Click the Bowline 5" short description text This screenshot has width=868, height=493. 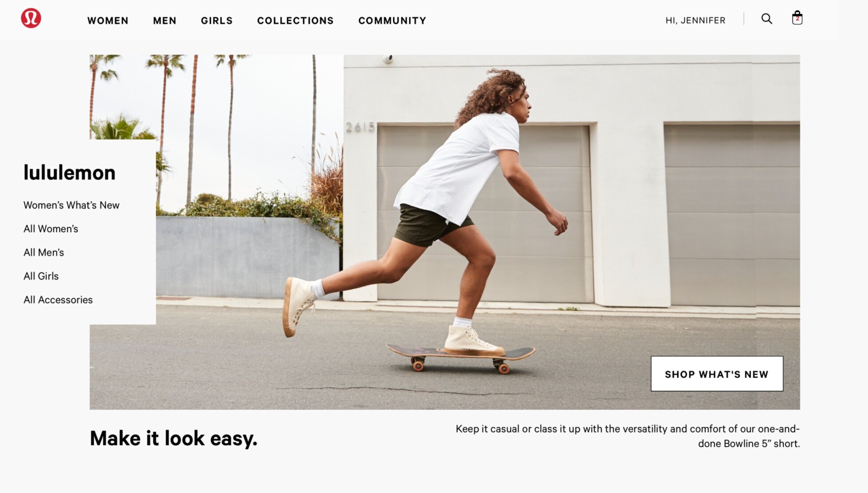627,436
